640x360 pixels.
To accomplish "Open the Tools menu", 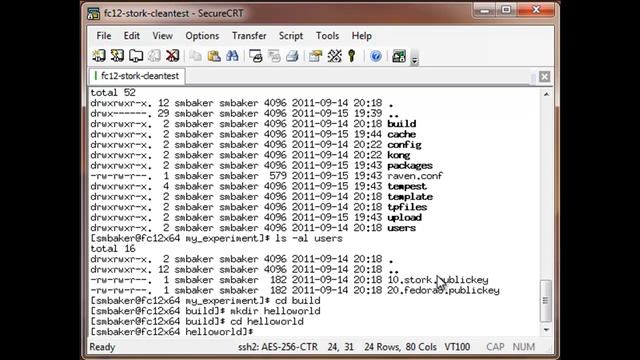I will click(x=327, y=36).
